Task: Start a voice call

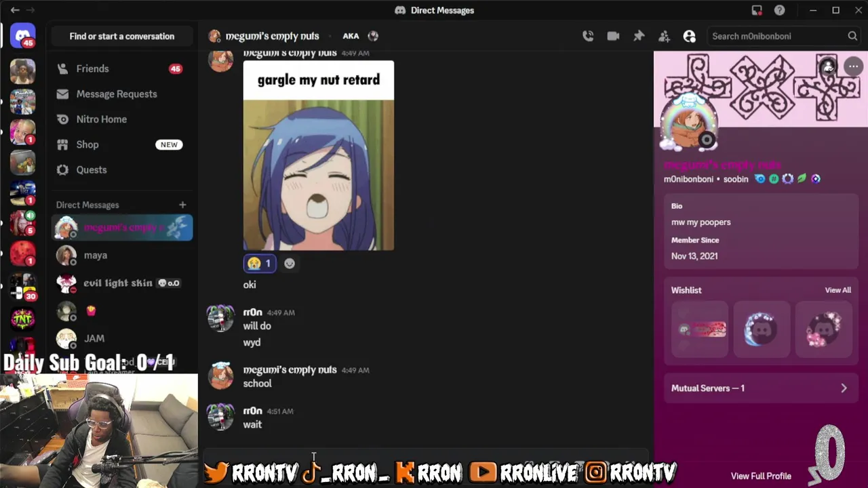Action: coord(588,36)
